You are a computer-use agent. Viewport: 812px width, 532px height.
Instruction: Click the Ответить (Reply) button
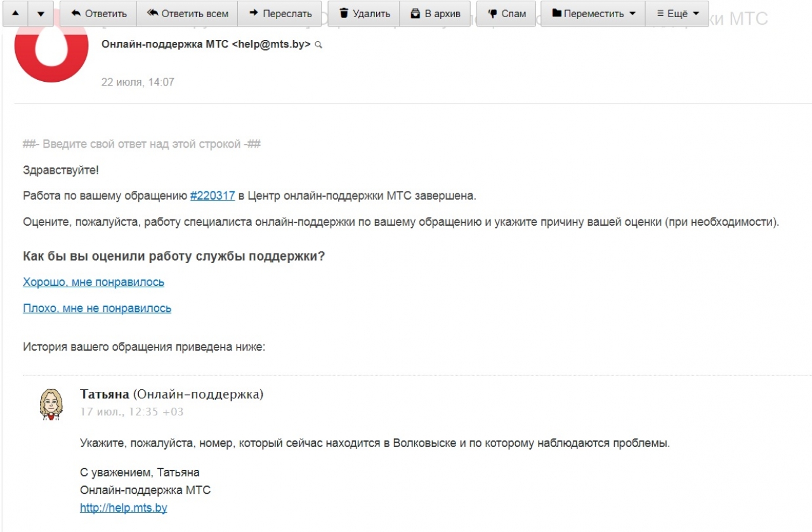point(98,13)
